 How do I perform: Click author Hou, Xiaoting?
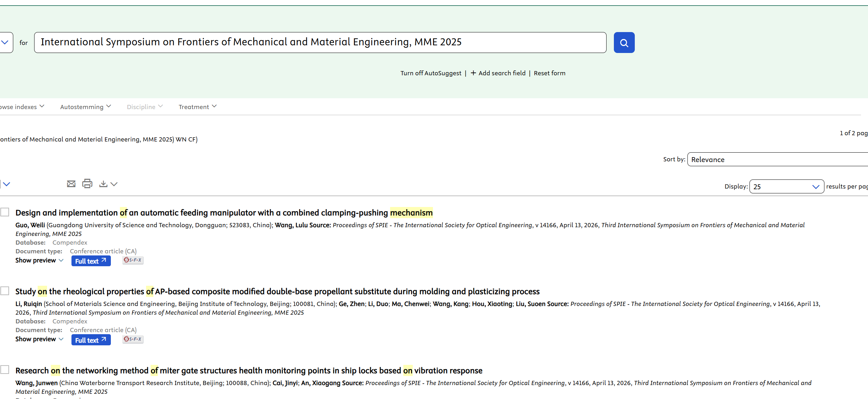(492, 304)
